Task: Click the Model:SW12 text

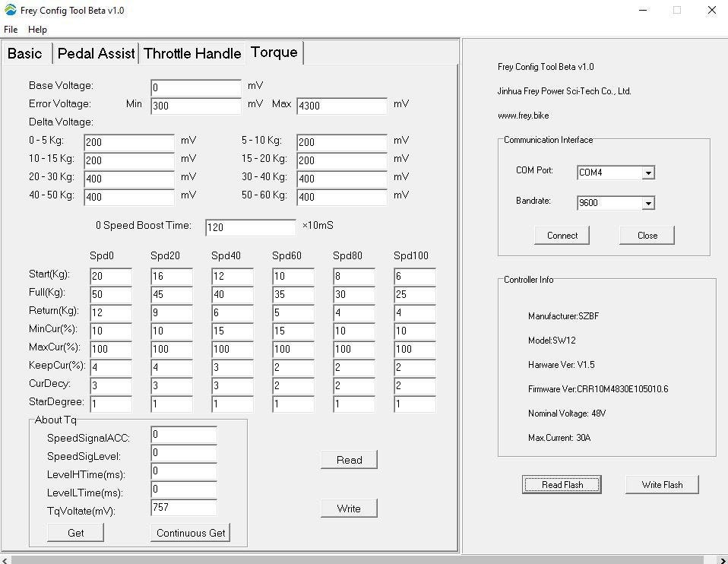Action: pos(552,341)
